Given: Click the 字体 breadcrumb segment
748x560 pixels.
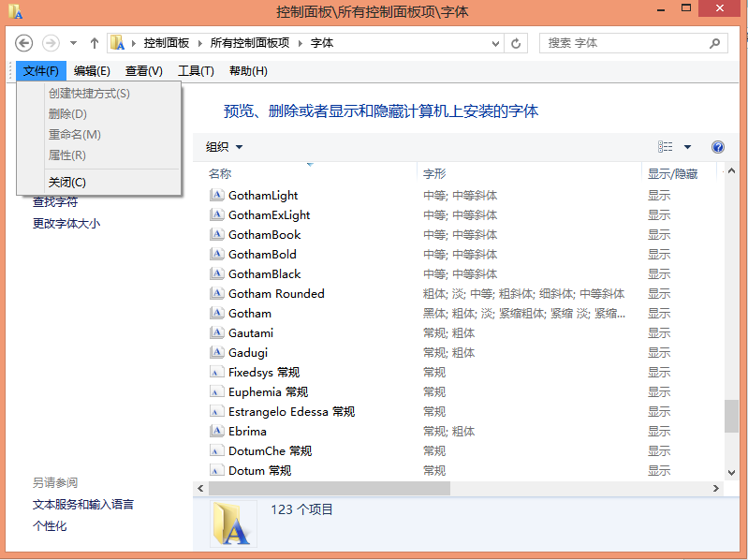Looking at the screenshot, I should tap(322, 43).
